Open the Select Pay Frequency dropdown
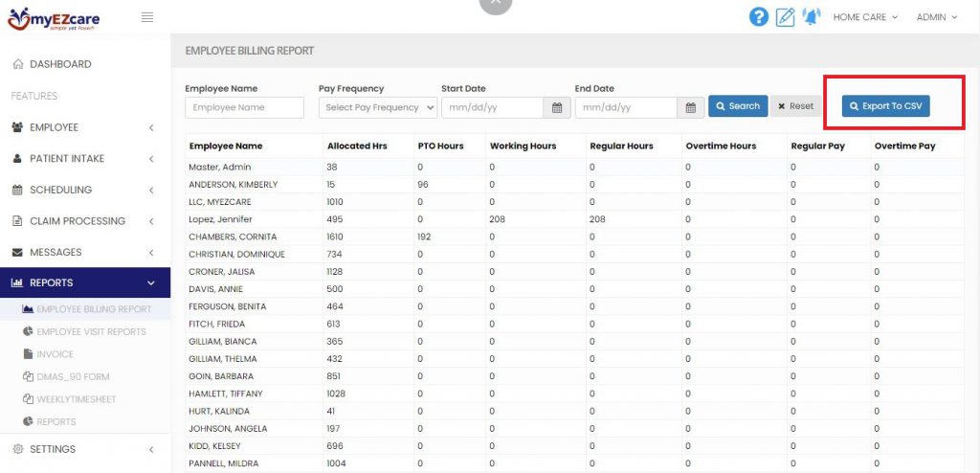Viewport: 980px width, 473px height. click(x=377, y=107)
